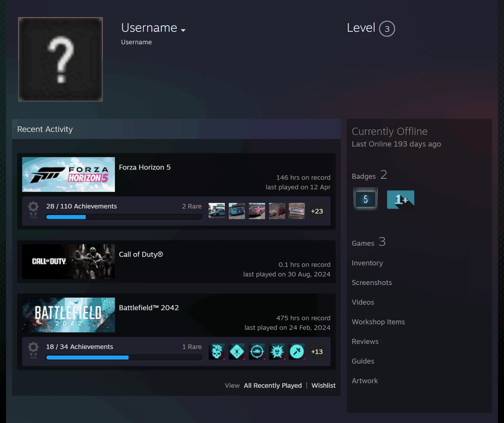Click the Battlefield achievements trophy icon
504x423 pixels.
click(x=33, y=350)
